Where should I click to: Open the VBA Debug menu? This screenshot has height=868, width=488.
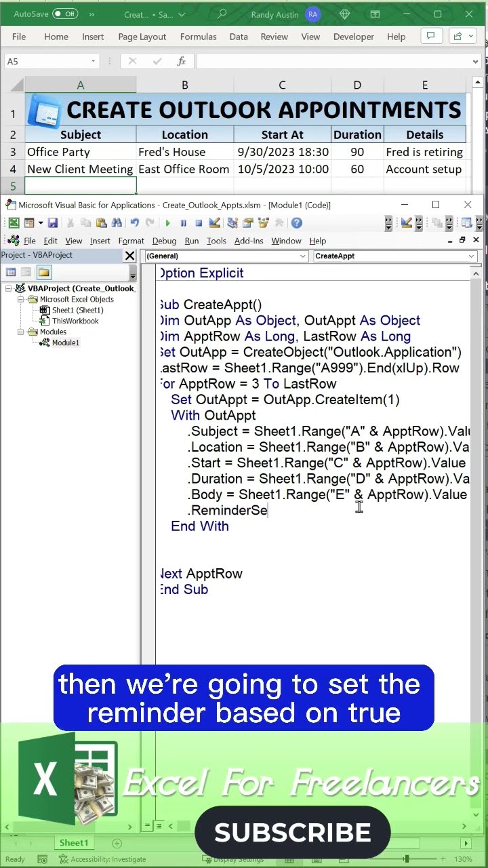click(x=164, y=241)
